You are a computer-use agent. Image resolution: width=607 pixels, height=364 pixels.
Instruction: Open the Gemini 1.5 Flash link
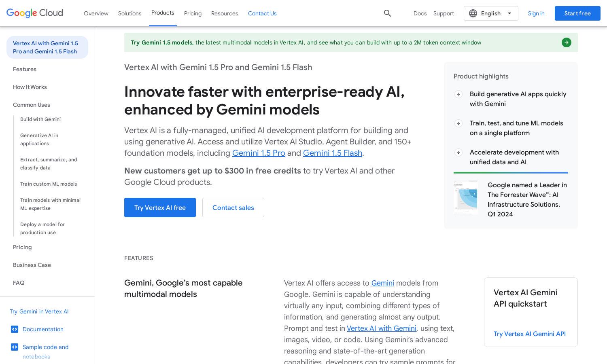[x=333, y=153]
